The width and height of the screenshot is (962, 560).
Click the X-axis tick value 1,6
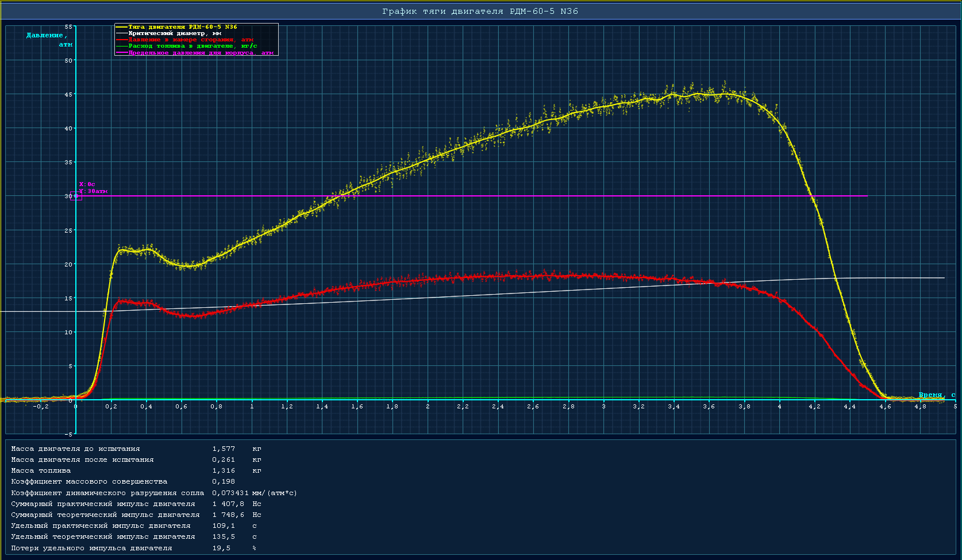point(357,407)
